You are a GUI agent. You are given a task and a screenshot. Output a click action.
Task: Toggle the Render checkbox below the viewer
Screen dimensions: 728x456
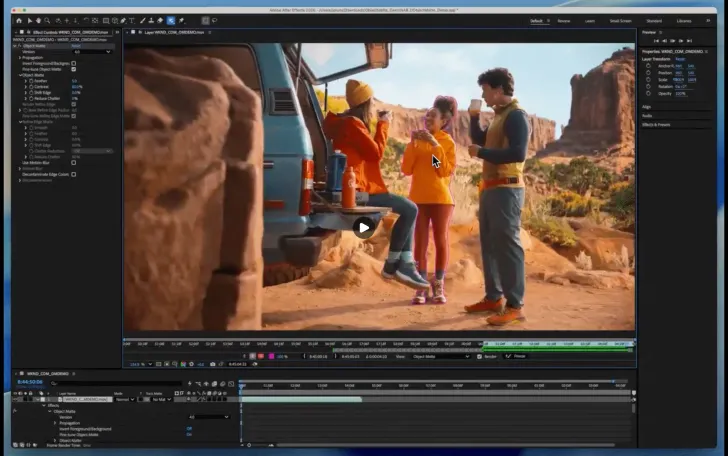pyautogui.click(x=480, y=356)
